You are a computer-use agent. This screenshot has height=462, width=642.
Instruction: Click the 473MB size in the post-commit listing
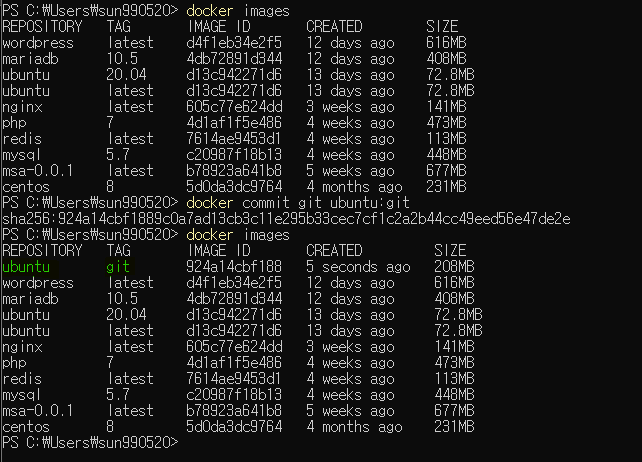point(454,363)
